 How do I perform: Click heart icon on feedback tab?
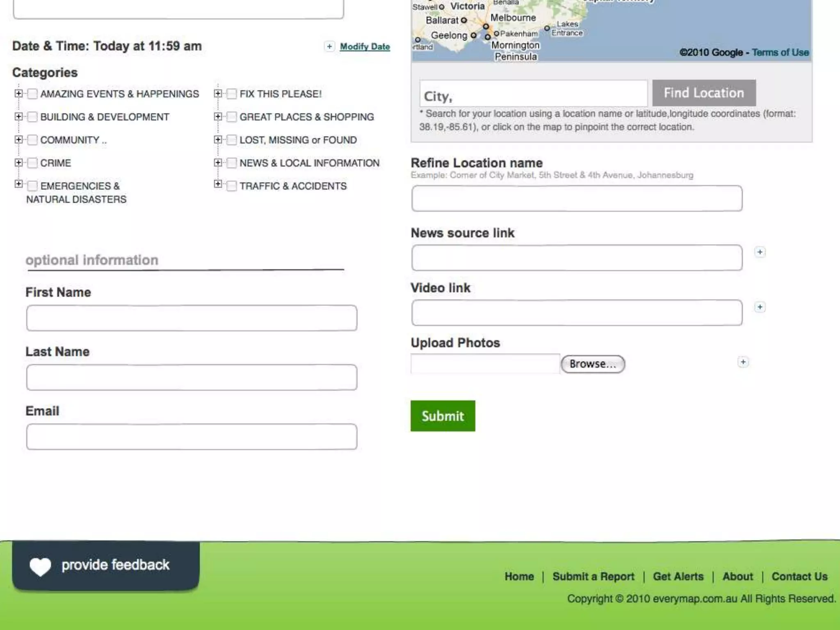click(40, 566)
